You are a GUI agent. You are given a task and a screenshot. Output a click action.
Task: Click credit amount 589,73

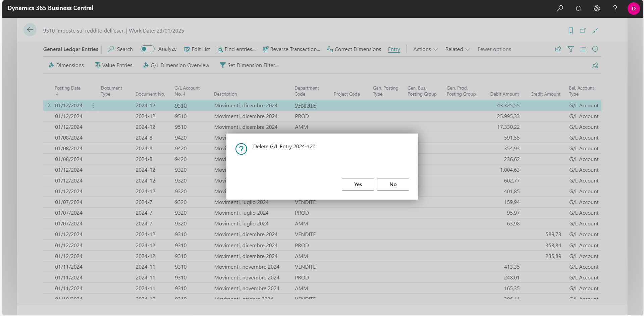point(553,234)
